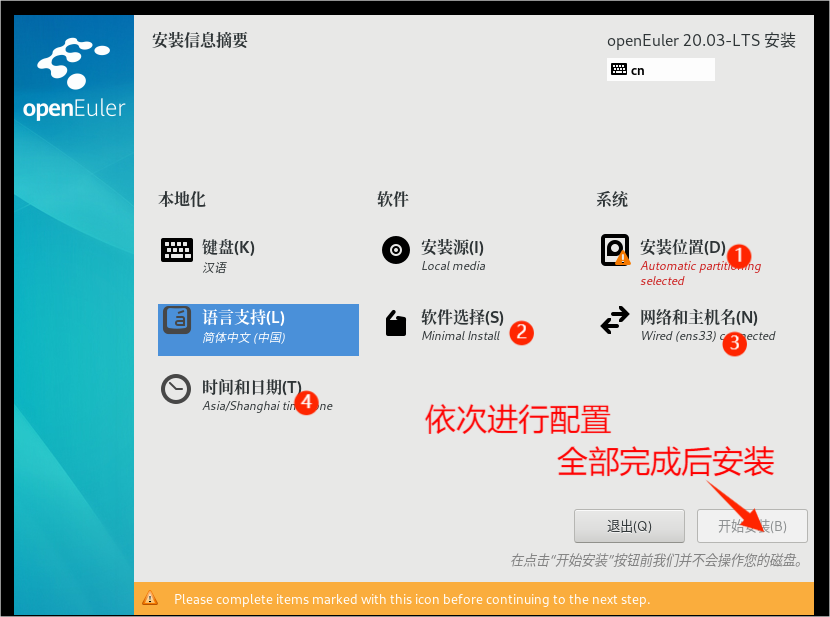Click the clock icon for time and date
This screenshot has height=617, width=830.
176,389
